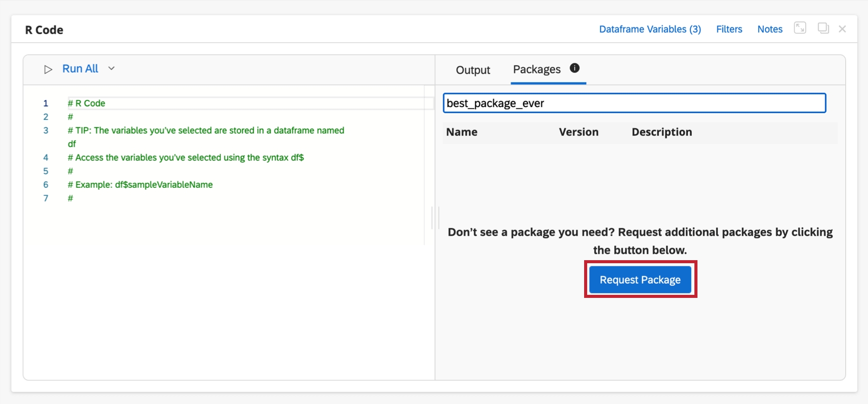Screen dimensions: 868x404
Task: Select the Packages tab
Action: click(x=537, y=69)
